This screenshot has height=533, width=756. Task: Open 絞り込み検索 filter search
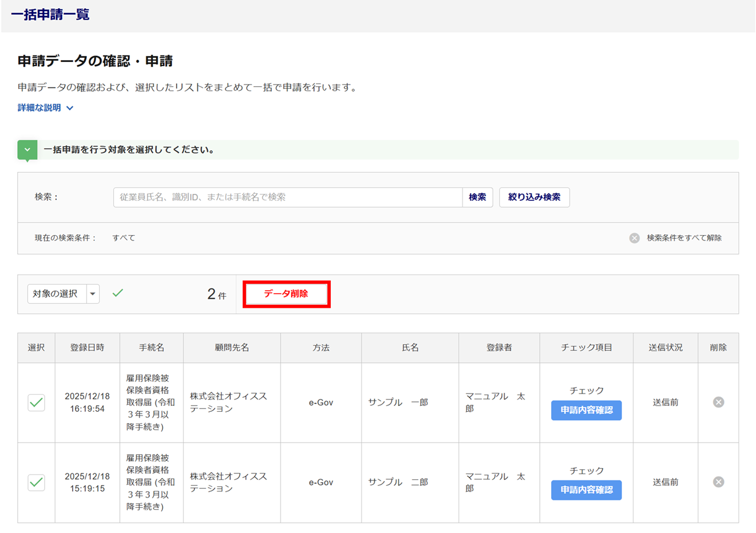pos(534,197)
